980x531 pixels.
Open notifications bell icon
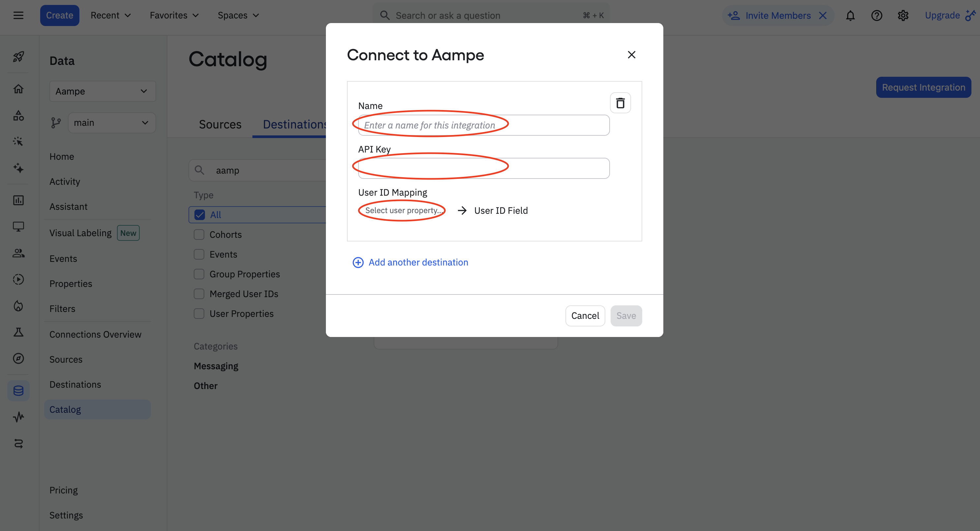pos(850,15)
